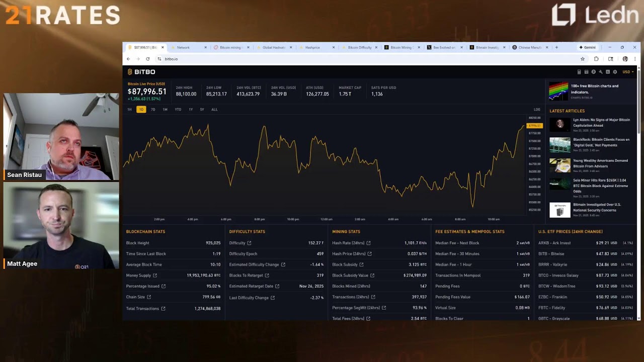Open Hash Rate (24hrs) link icon
The image size is (644, 362).
tap(369, 243)
